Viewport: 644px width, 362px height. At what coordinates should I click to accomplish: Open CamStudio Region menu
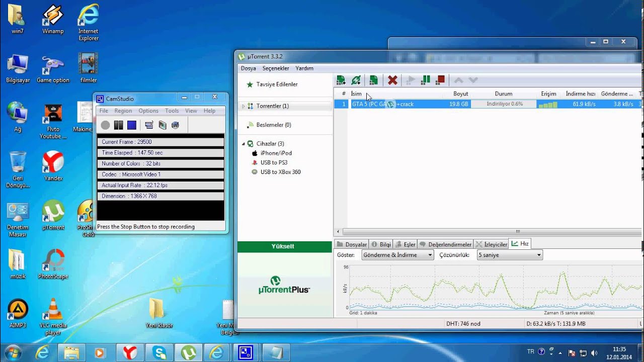pos(123,111)
